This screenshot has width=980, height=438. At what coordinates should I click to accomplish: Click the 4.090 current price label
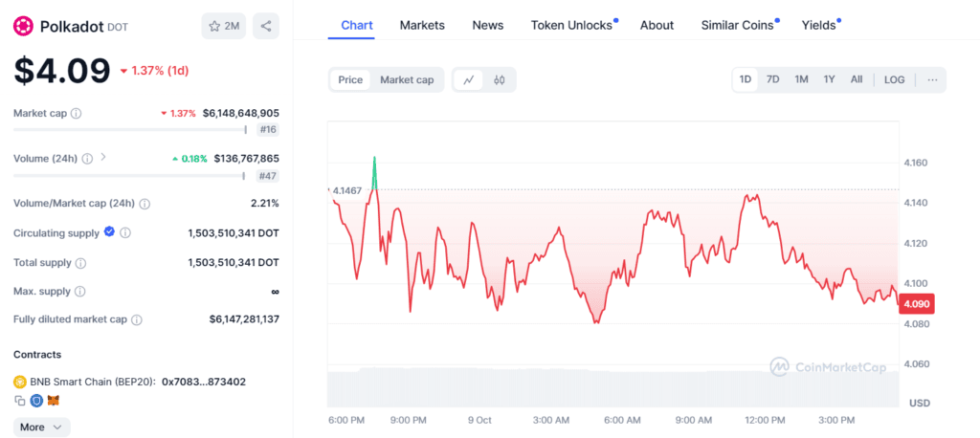(x=917, y=304)
